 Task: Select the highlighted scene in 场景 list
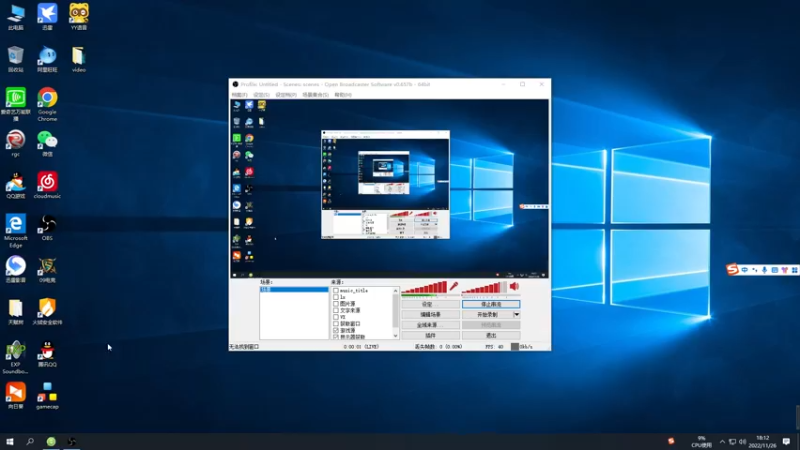tap(294, 290)
